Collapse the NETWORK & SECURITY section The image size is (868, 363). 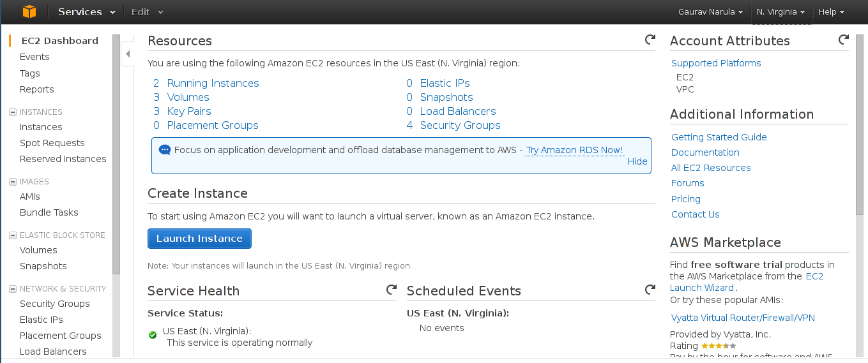coord(13,289)
